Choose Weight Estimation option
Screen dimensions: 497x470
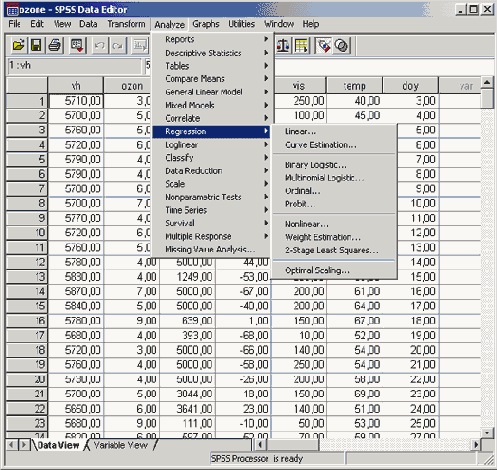334,237
